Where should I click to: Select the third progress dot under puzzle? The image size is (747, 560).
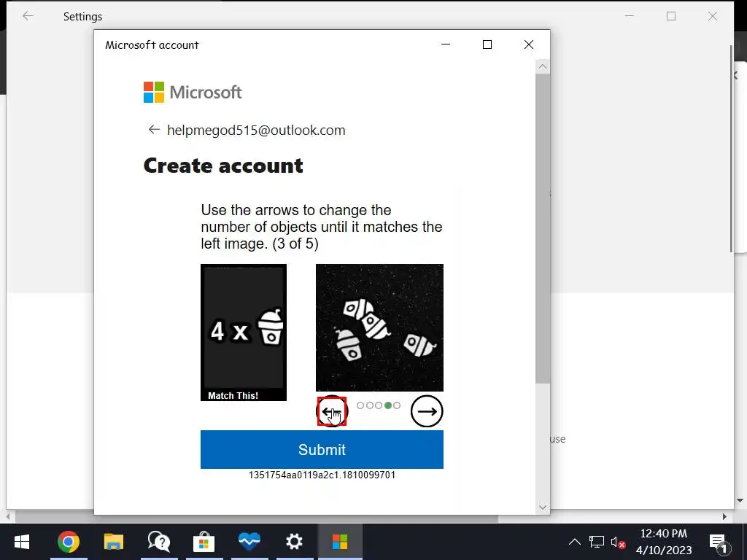(x=379, y=405)
